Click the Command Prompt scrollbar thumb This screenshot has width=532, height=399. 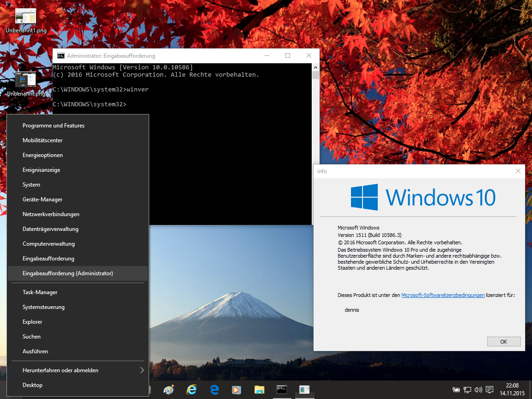click(315, 75)
